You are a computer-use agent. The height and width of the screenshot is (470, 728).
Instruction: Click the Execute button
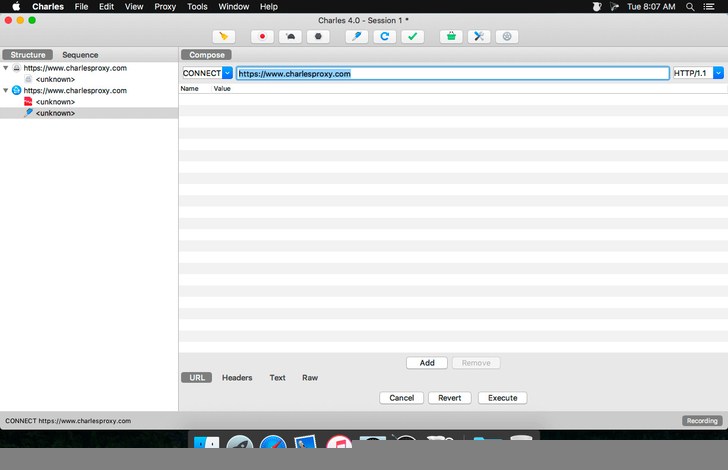coord(502,398)
